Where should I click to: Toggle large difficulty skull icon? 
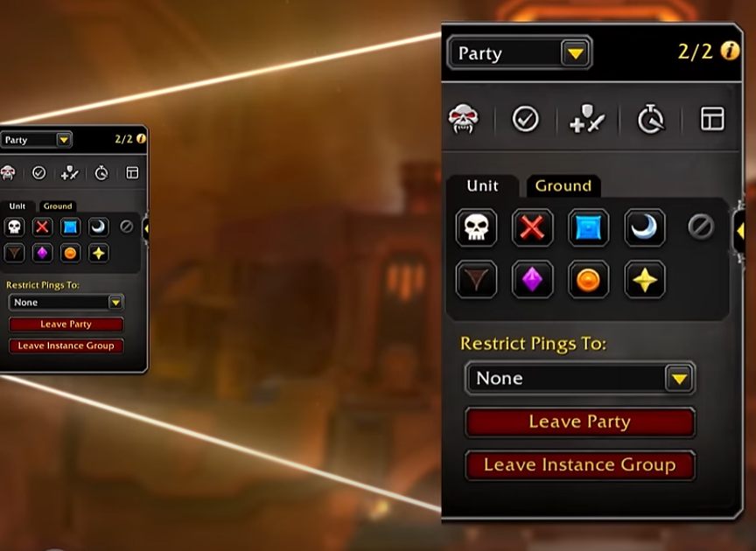(464, 119)
